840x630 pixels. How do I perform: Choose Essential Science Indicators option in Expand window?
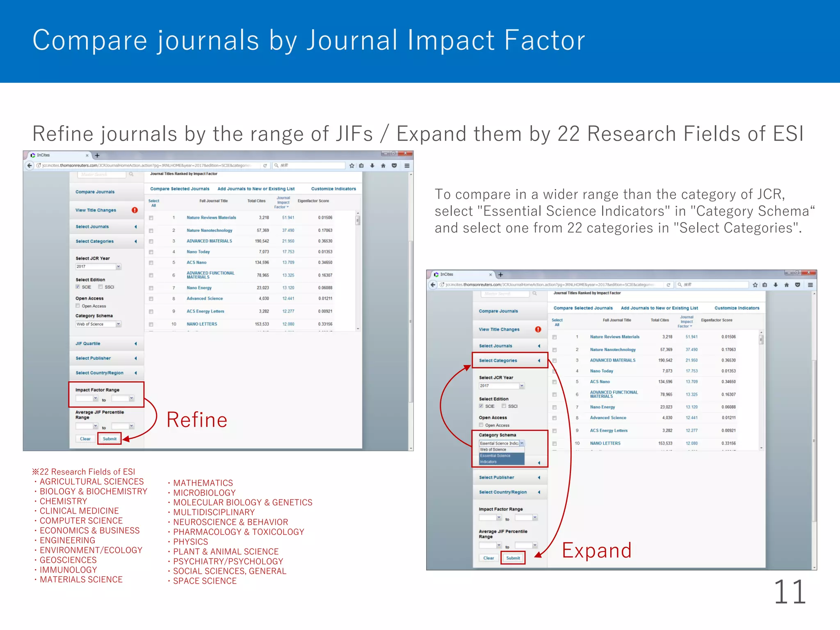point(502,459)
